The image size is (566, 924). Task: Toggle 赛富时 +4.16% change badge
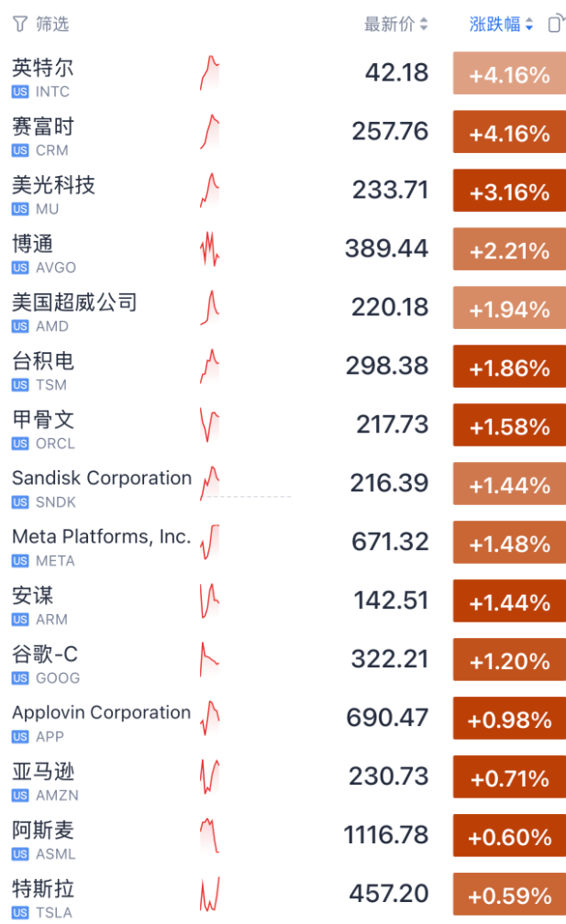point(509,133)
